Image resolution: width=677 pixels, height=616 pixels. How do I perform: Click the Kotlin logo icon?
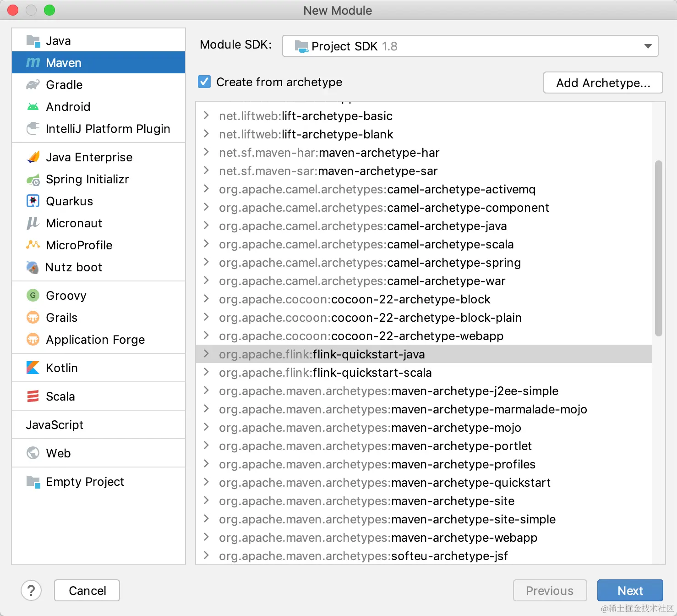click(x=33, y=368)
